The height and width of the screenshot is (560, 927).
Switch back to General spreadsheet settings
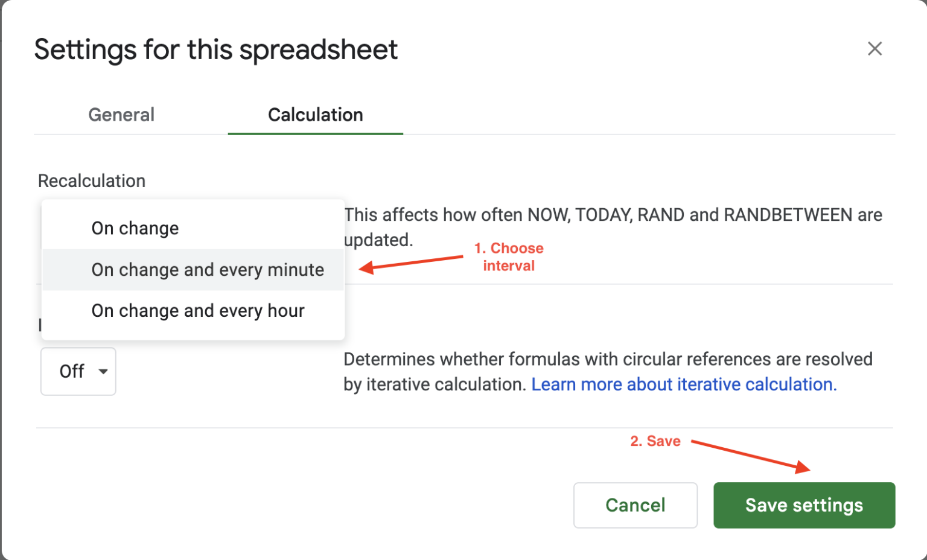121,115
